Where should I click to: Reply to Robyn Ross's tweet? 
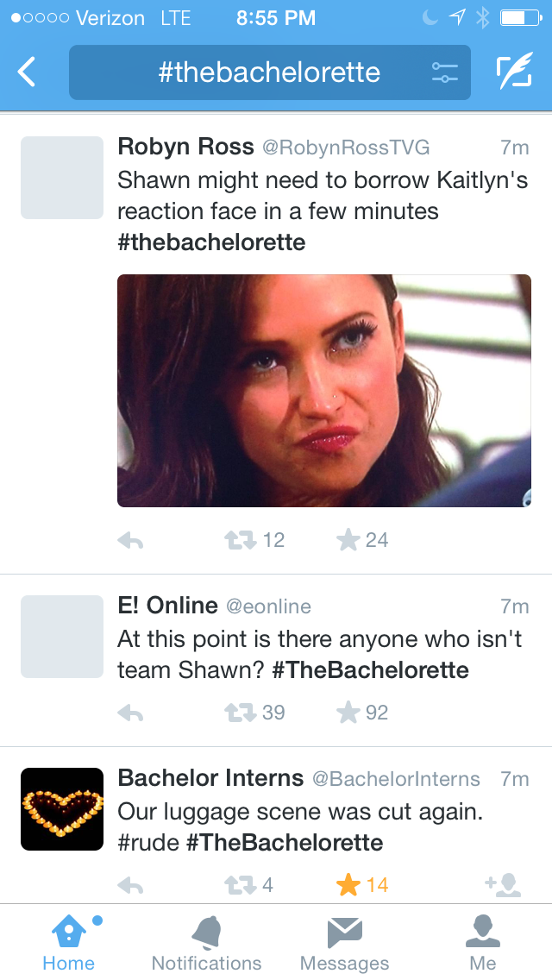point(130,541)
